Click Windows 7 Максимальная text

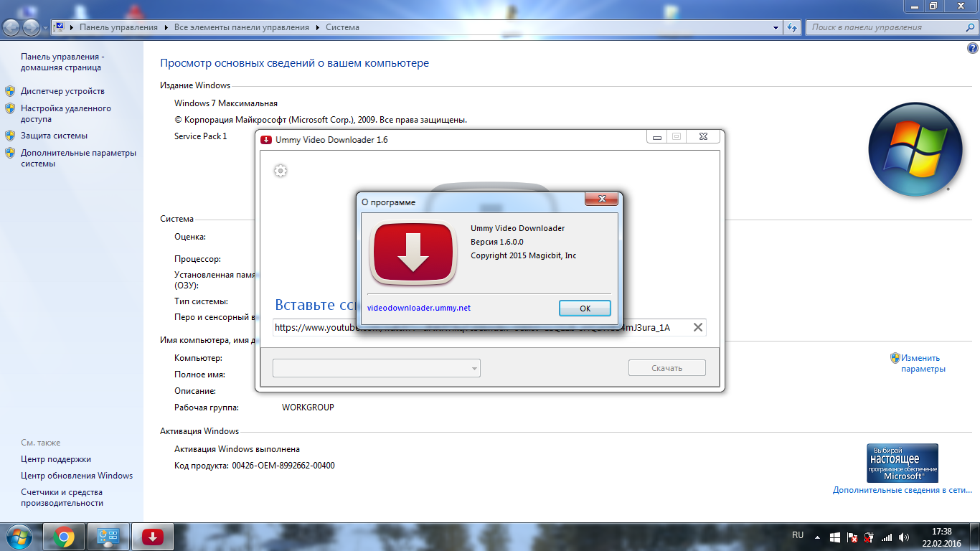pos(226,103)
